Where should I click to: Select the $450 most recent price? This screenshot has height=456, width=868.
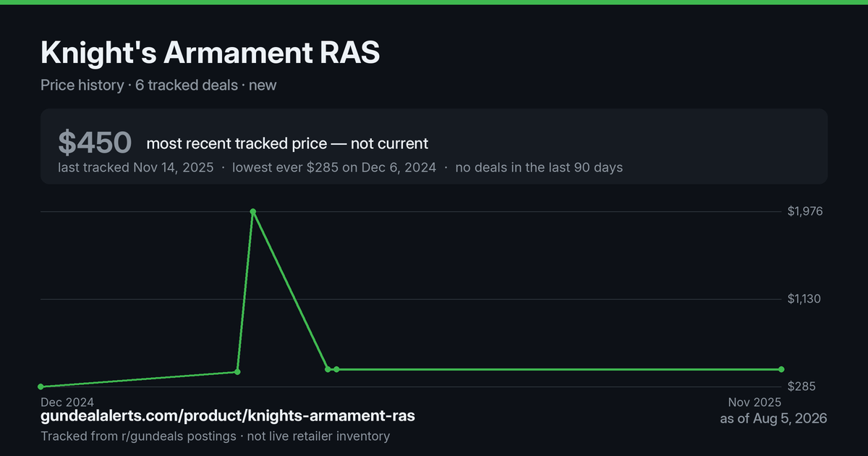click(x=95, y=143)
